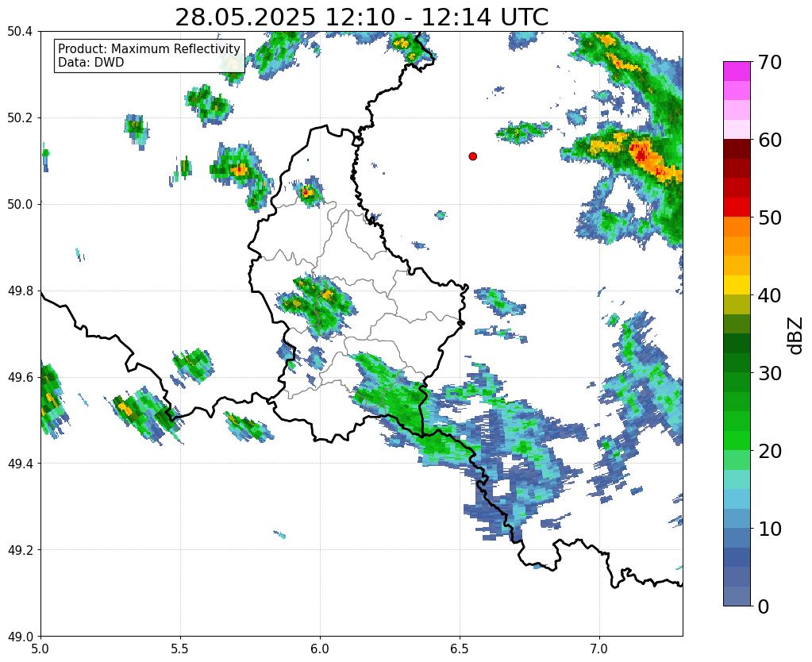
Task: Click the 49.6 latitude axis label
Action: 20,378
